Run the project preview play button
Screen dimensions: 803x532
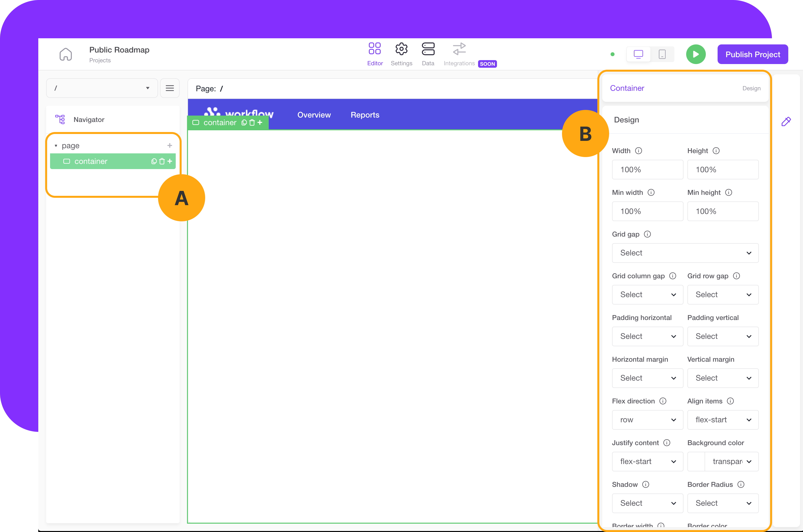pyautogui.click(x=696, y=54)
